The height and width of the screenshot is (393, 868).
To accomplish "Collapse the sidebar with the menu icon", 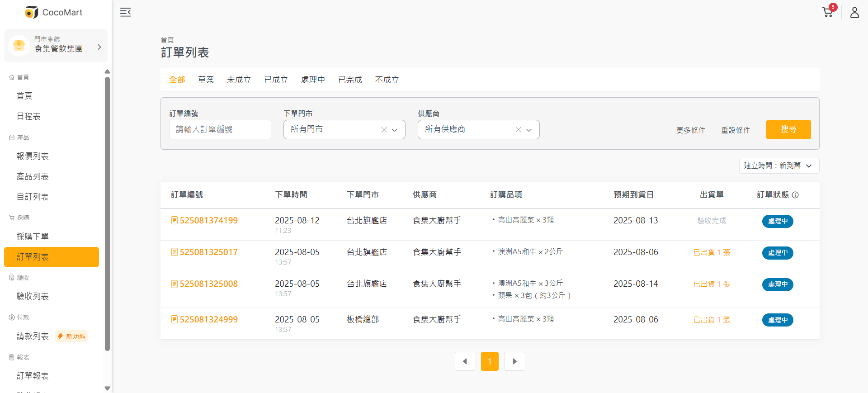I will coord(125,12).
